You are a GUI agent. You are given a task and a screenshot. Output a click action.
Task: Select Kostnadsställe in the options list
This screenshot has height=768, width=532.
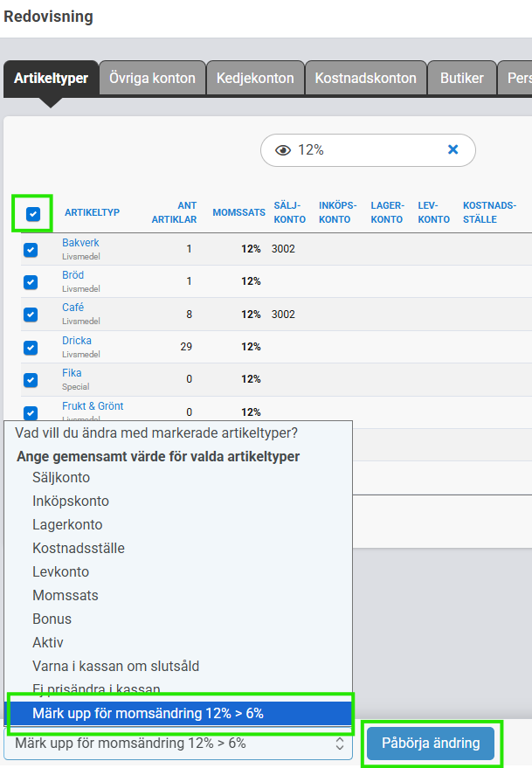point(79,549)
